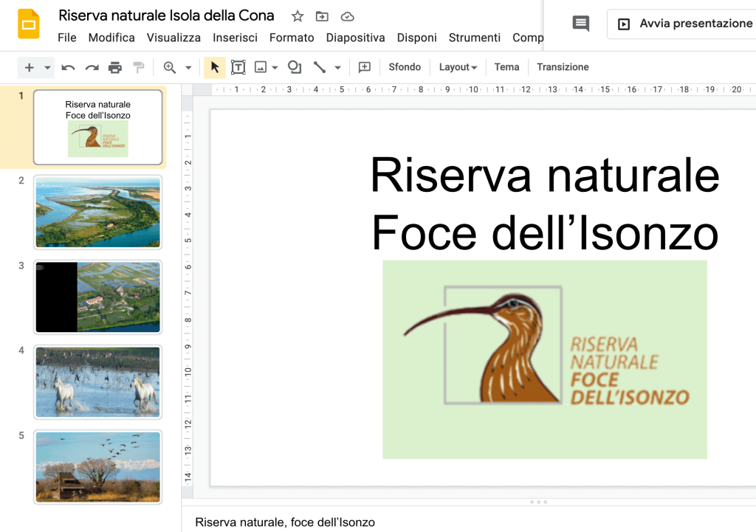Choose the text box tool
Viewport: 756px width, 532px height.
(x=238, y=67)
